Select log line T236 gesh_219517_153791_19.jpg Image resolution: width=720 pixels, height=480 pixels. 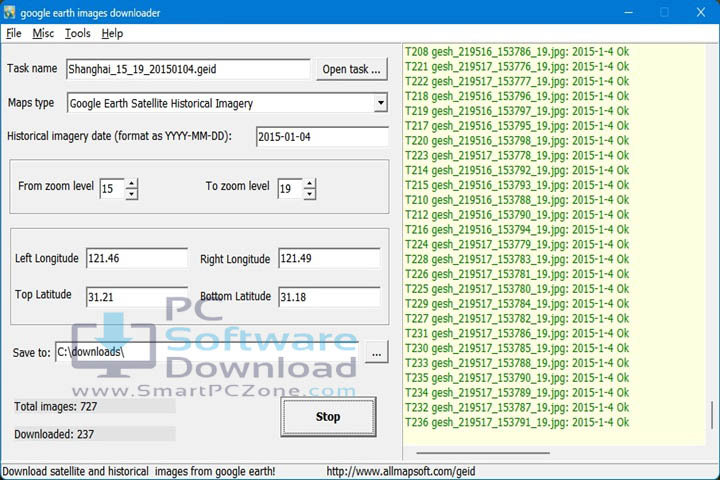[x=517, y=422]
